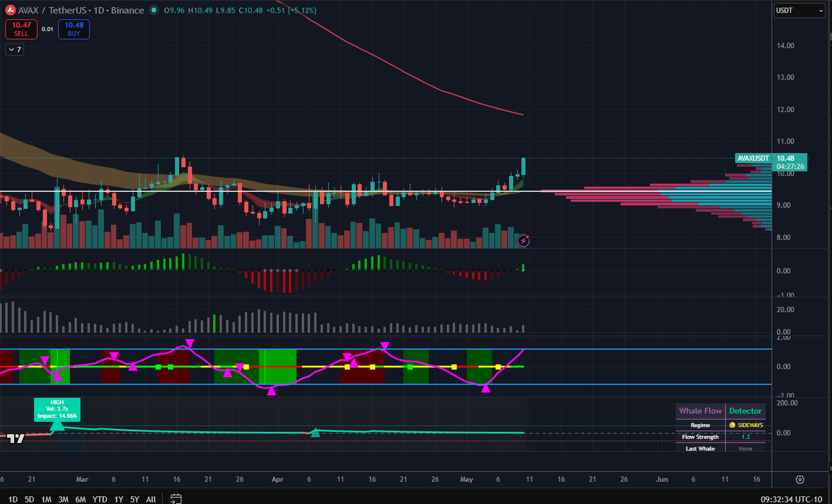Click the 14.00 price axis label
Image resolution: width=832 pixels, height=504 pixels.
click(786, 46)
